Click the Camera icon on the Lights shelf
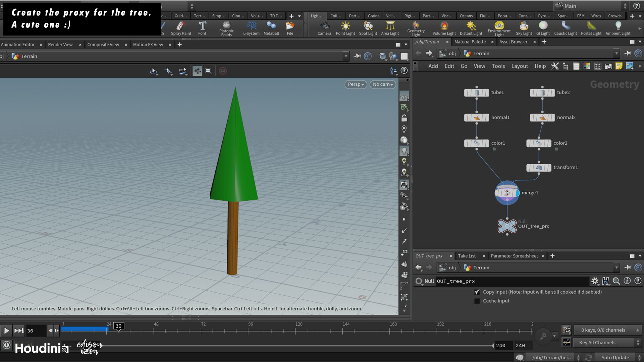The height and width of the screenshot is (362, 644). [x=324, y=28]
